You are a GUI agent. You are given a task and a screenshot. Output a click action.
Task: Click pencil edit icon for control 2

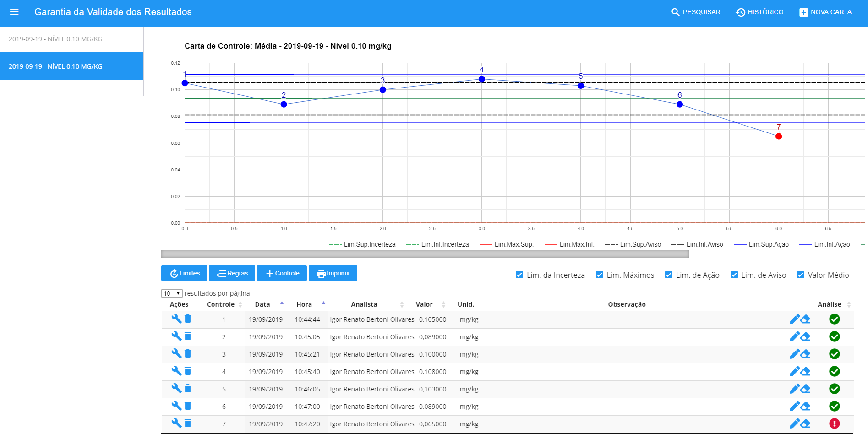pyautogui.click(x=795, y=336)
